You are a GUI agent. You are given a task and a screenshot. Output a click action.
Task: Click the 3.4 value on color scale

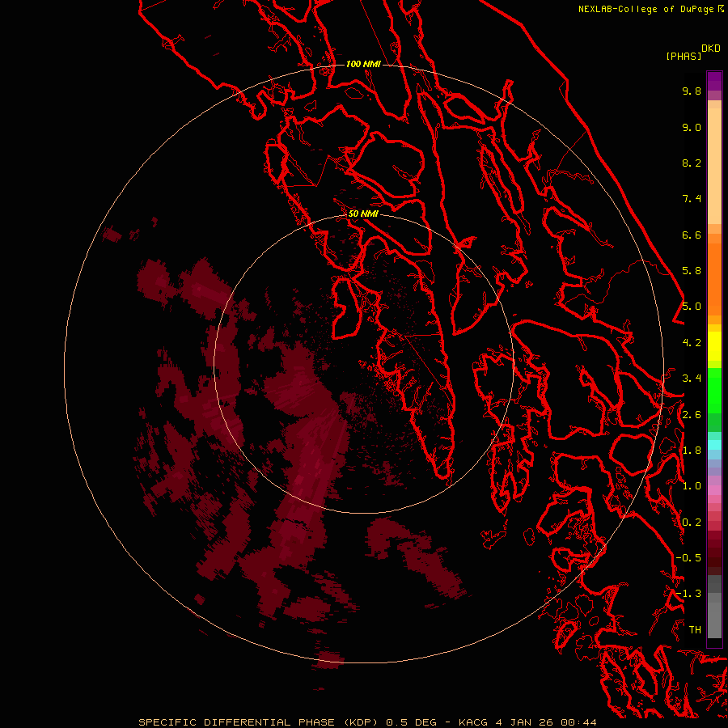coord(692,379)
